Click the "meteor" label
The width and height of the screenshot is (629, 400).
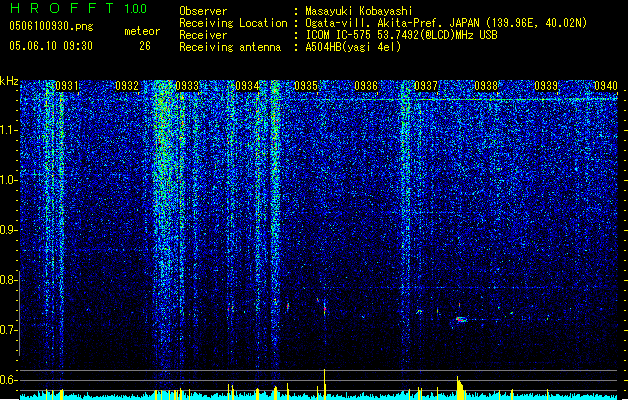(x=142, y=31)
